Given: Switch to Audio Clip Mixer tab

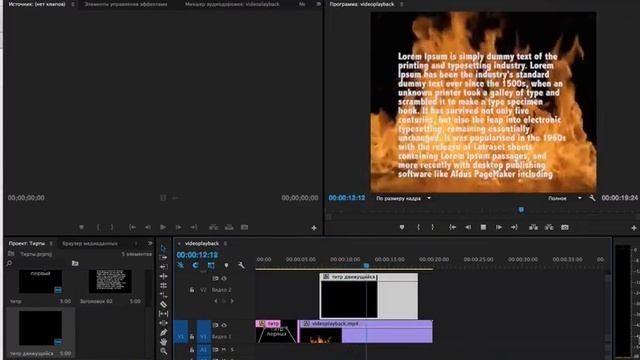Looking at the screenshot, I should [x=232, y=4].
